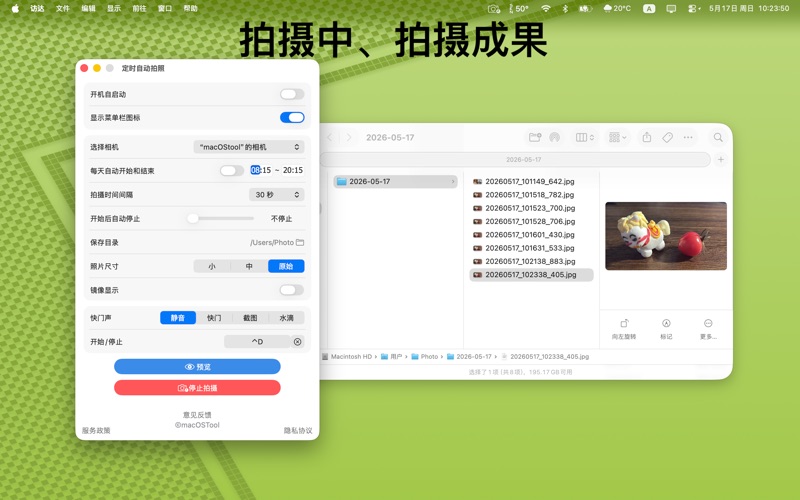Select the 2026-05-17 folder in column
This screenshot has height=500, width=800.
point(395,181)
